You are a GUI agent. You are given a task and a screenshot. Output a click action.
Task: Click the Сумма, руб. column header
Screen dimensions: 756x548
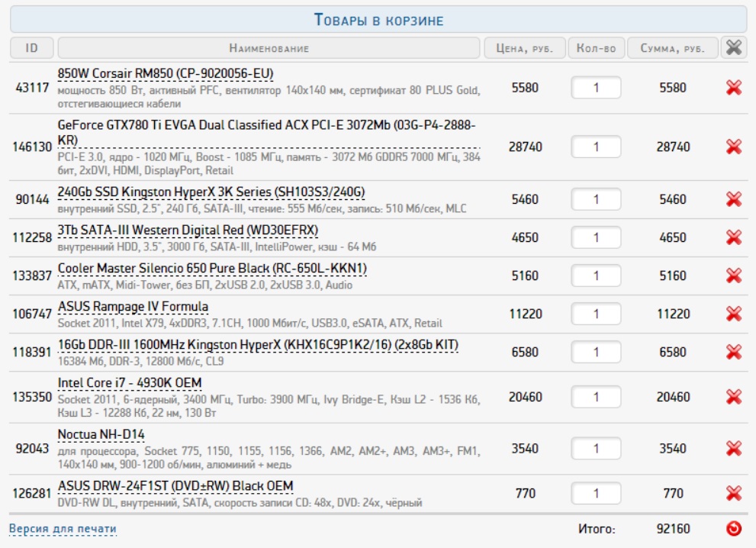(x=673, y=48)
